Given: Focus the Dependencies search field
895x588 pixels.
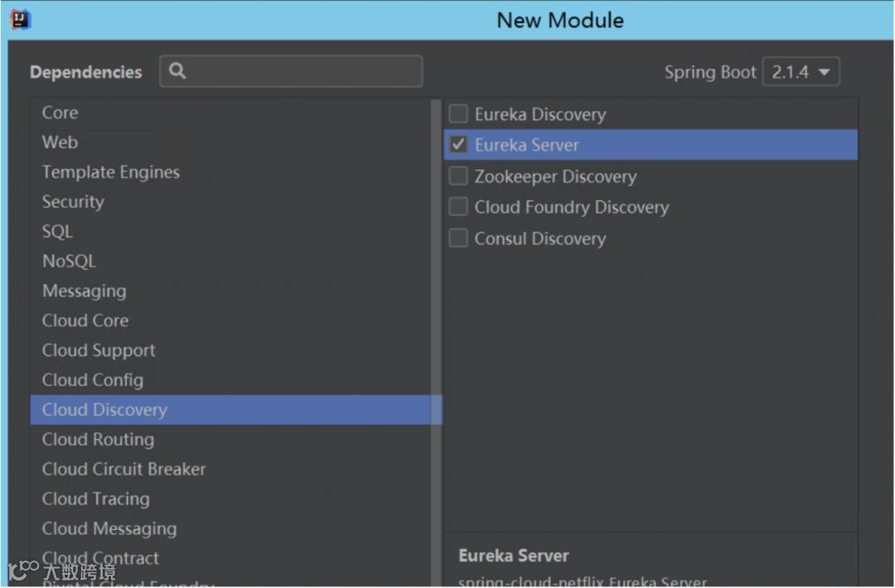Looking at the screenshot, I should [x=291, y=71].
